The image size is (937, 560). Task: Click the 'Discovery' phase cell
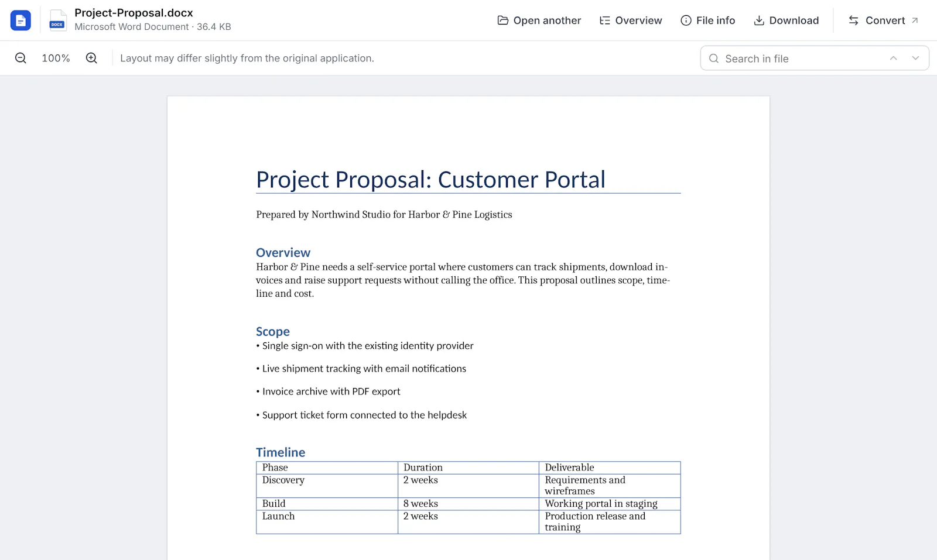[x=327, y=486]
